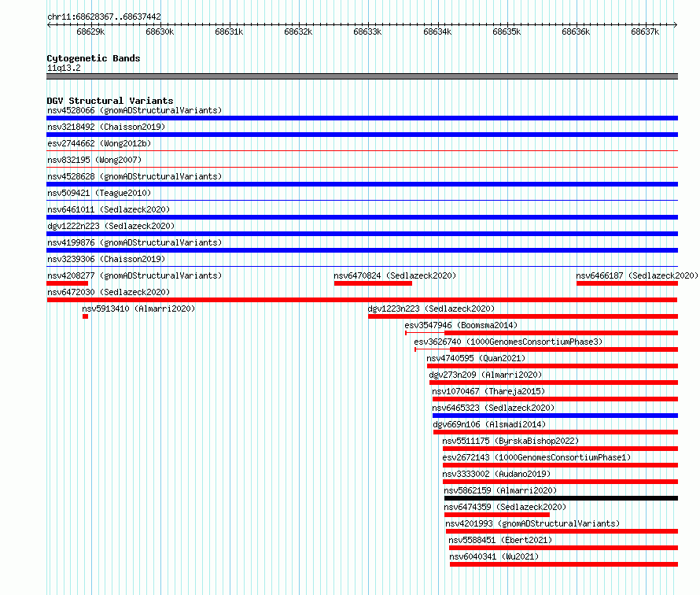Image resolution: width=700 pixels, height=595 pixels.
Task: Click nsv5913410 (Almarri2020) label
Action: point(138,309)
